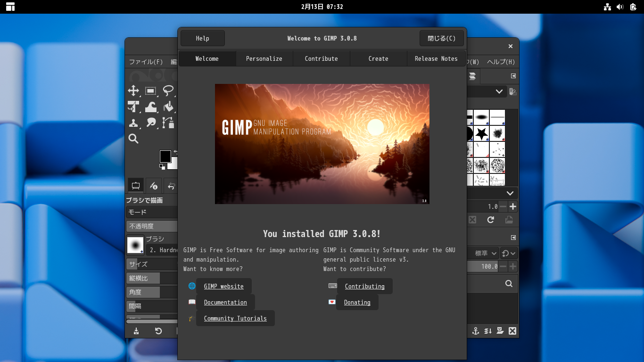The image size is (644, 362).
Task: Click the Help button in Welcome dialog
Action: coord(203,38)
